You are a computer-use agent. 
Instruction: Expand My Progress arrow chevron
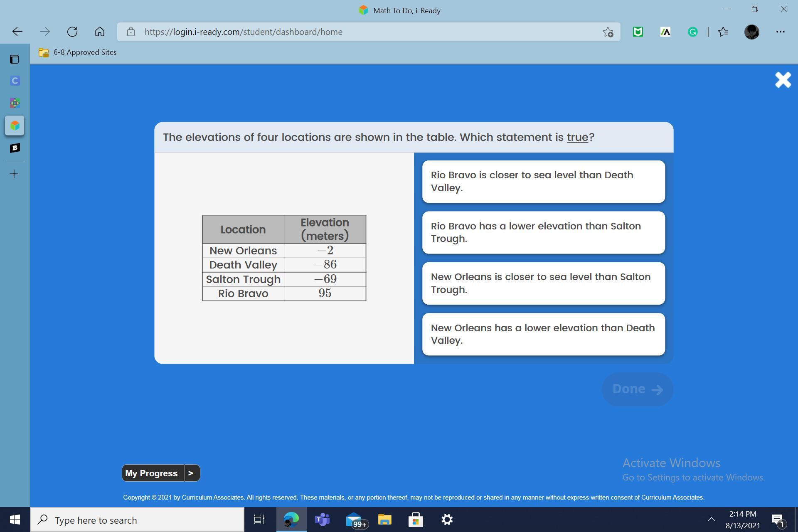point(191,473)
